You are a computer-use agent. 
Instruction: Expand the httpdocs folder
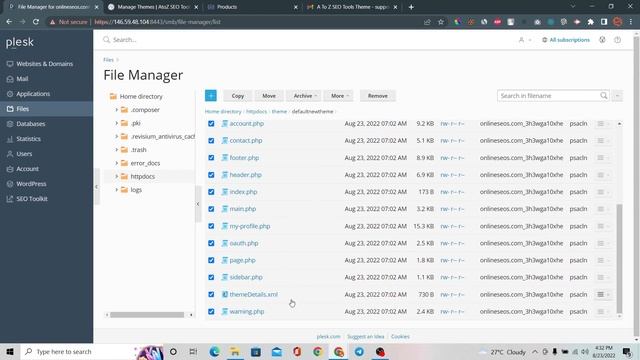(116, 176)
